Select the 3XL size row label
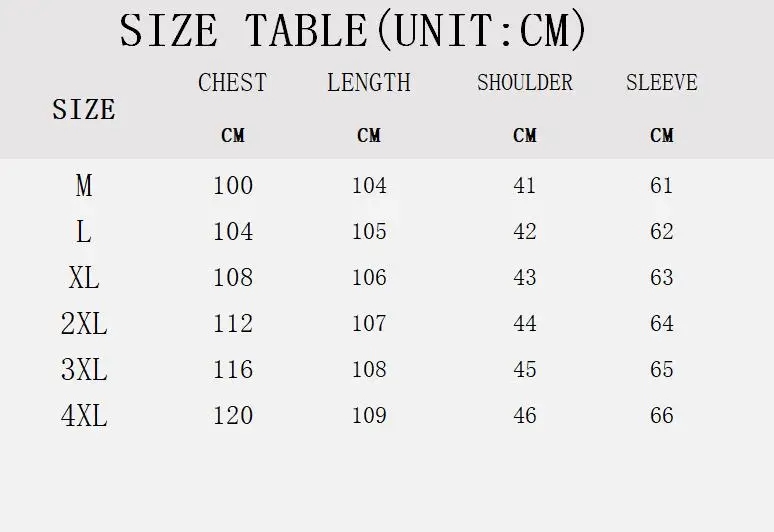The height and width of the screenshot is (532, 774). pos(84,369)
